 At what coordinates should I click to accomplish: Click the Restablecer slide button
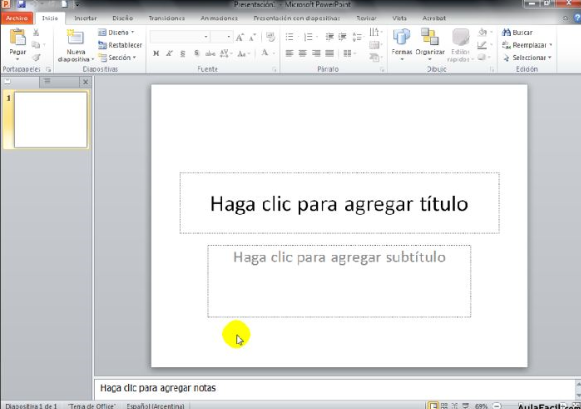coord(120,45)
